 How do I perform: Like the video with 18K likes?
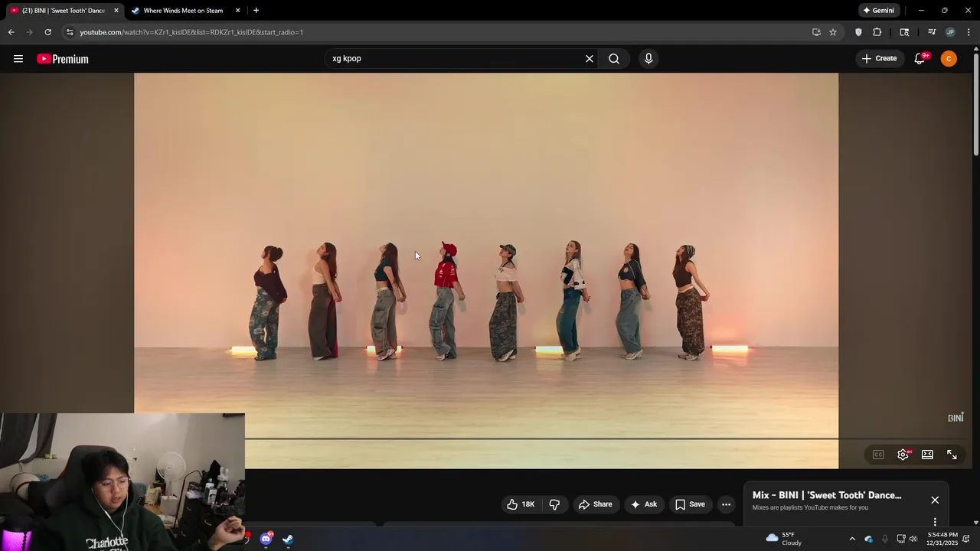(521, 504)
